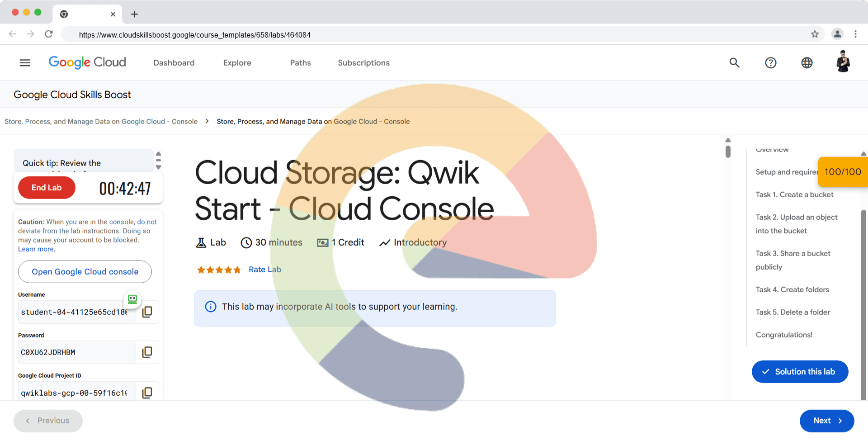Open the user profile avatar
Image resolution: width=868 pixels, height=441 pixels.
tap(843, 62)
